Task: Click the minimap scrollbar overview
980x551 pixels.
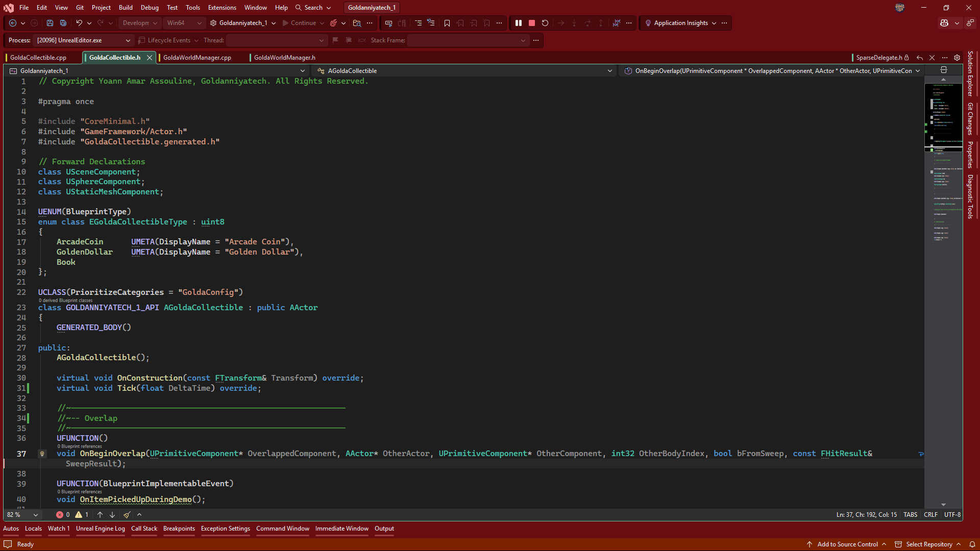Action: 943,292
